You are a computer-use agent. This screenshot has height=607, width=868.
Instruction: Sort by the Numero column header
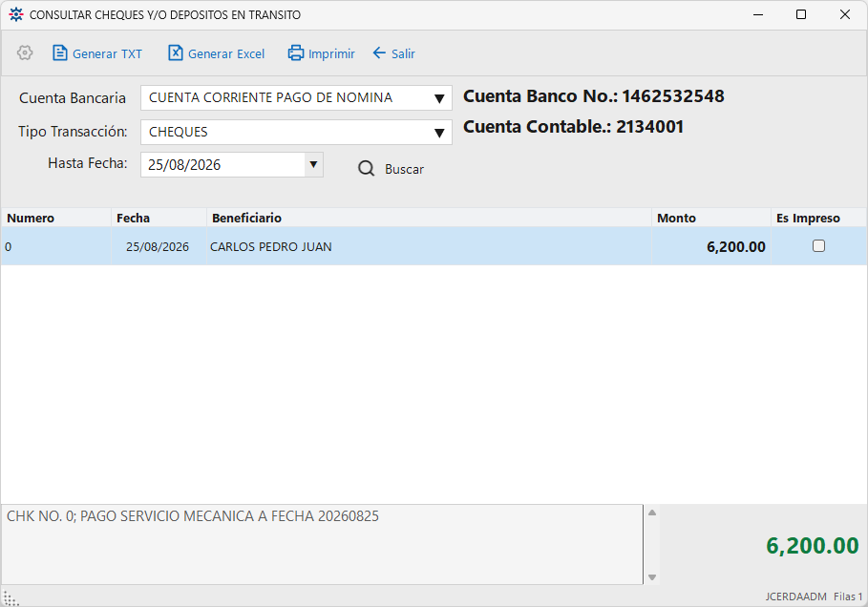click(56, 218)
